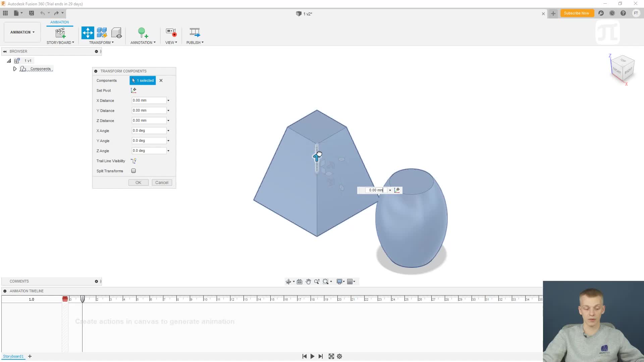
Task: Click the timeline playhead marker
Action: [83, 299]
